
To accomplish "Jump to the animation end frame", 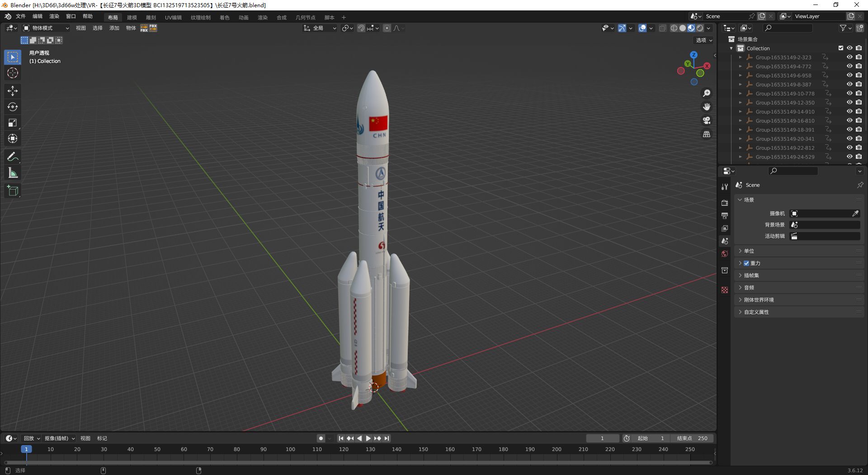I will (387, 438).
